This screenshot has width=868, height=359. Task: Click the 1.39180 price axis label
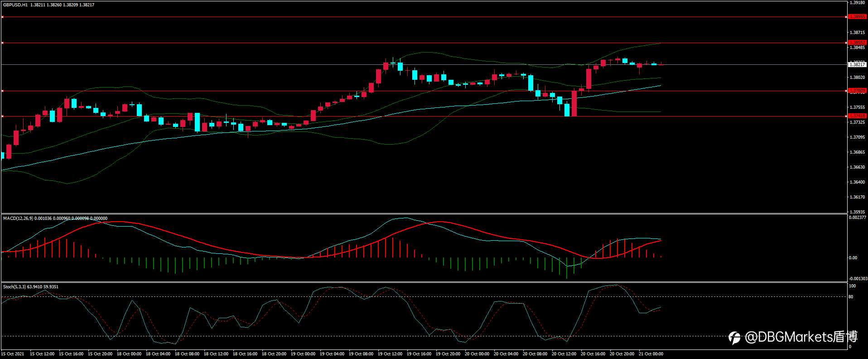pos(857,3)
